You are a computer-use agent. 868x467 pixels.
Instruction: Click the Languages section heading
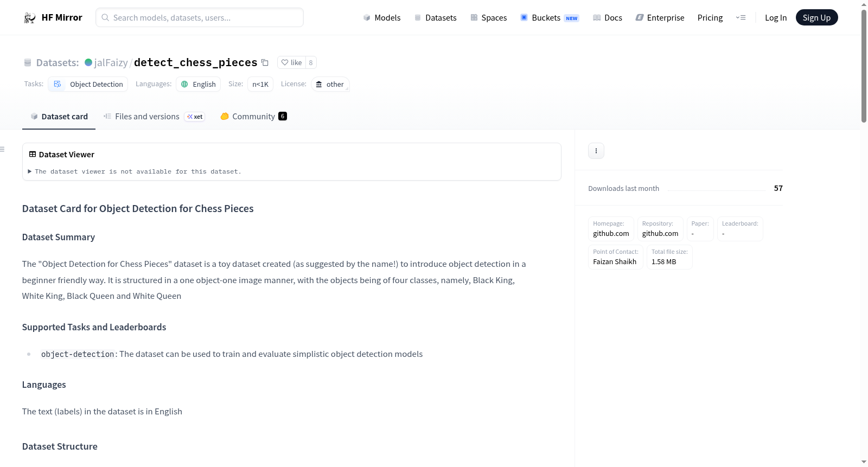pos(44,385)
